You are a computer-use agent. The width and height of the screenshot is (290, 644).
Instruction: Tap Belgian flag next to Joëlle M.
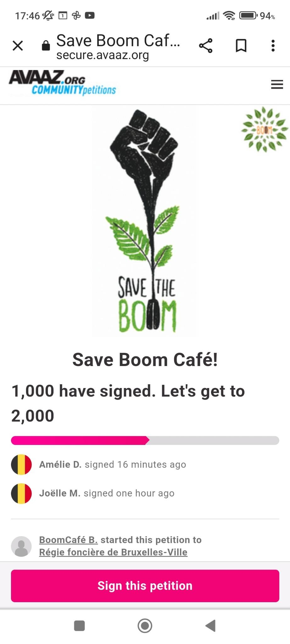(21, 493)
